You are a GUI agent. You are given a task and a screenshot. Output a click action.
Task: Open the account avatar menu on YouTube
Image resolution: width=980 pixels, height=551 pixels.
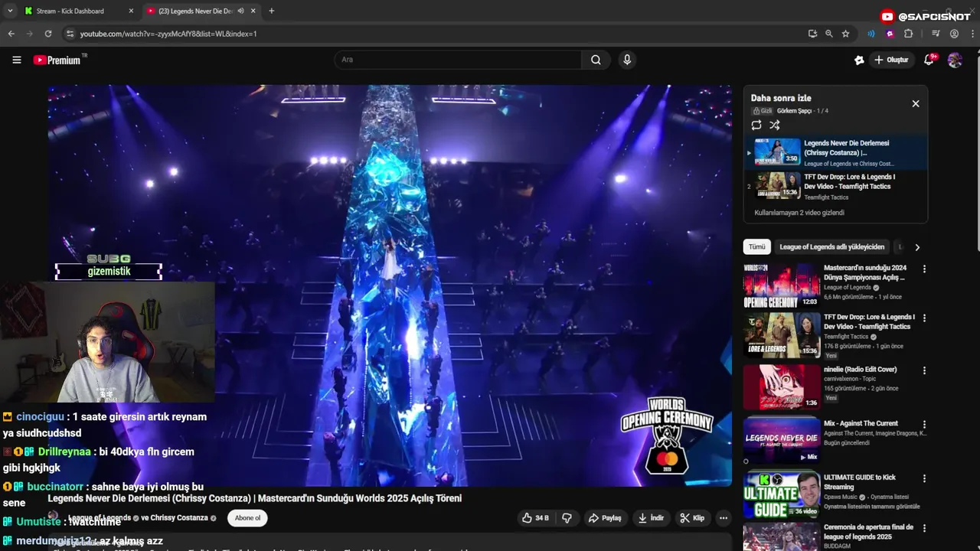click(955, 60)
